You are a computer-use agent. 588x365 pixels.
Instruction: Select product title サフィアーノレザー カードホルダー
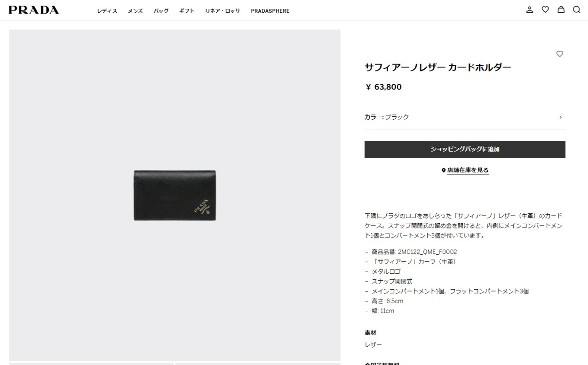[x=438, y=68]
